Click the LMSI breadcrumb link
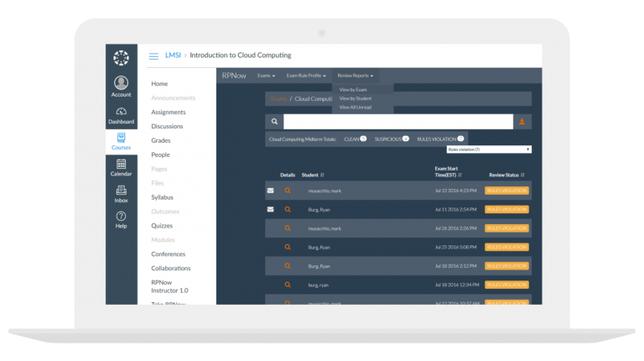 pos(173,55)
